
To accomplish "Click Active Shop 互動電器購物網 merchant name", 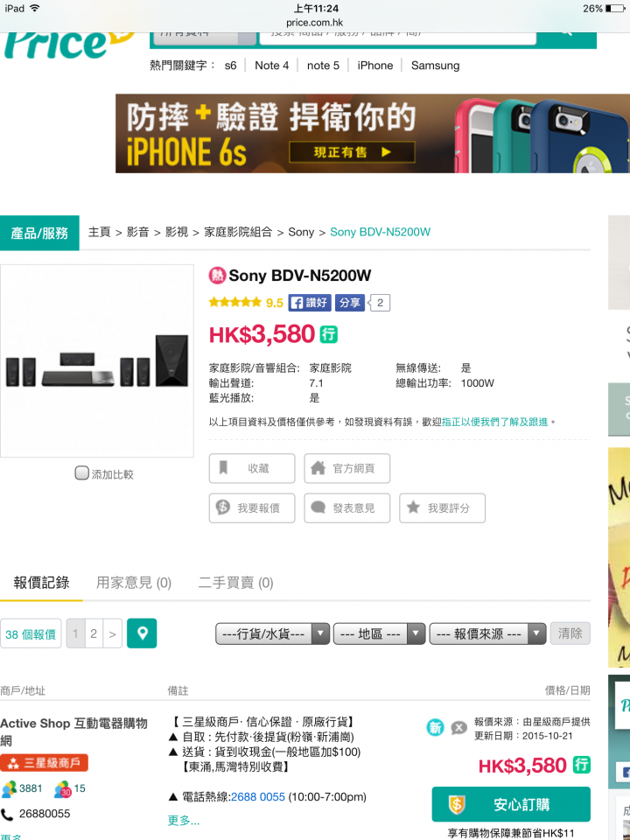I will click(73, 731).
